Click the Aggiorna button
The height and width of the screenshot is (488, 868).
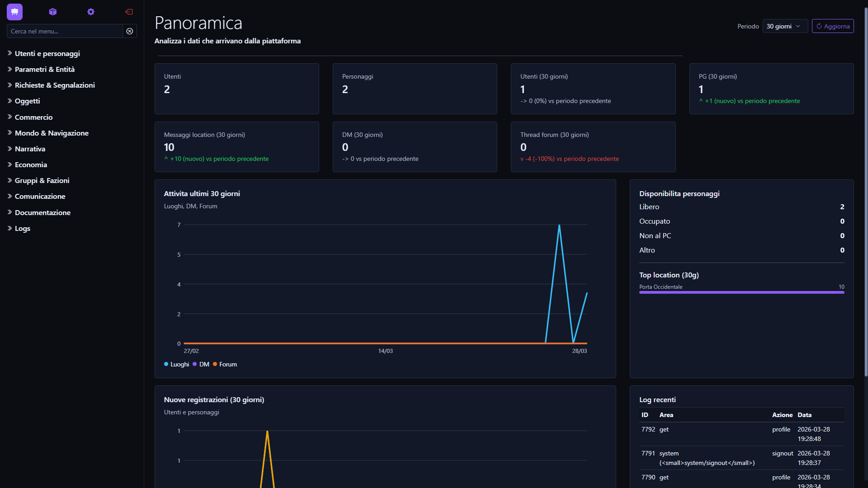point(833,26)
